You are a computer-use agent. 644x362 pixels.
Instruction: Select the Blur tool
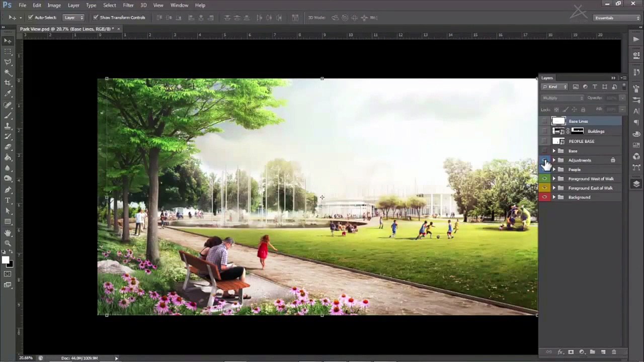click(8, 168)
